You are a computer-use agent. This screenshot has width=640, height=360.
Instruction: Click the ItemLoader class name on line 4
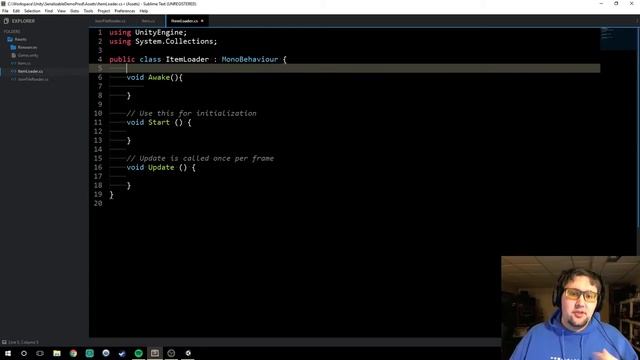[x=187, y=59]
